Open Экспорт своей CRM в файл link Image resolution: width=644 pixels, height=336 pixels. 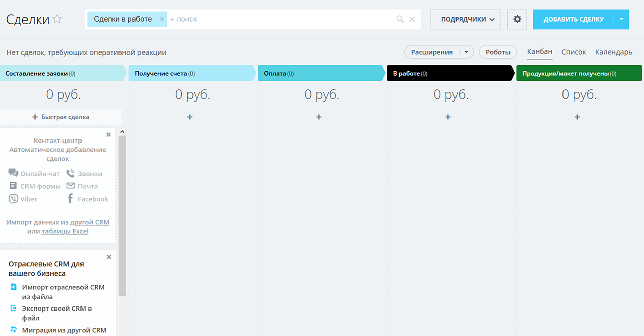coord(57,313)
